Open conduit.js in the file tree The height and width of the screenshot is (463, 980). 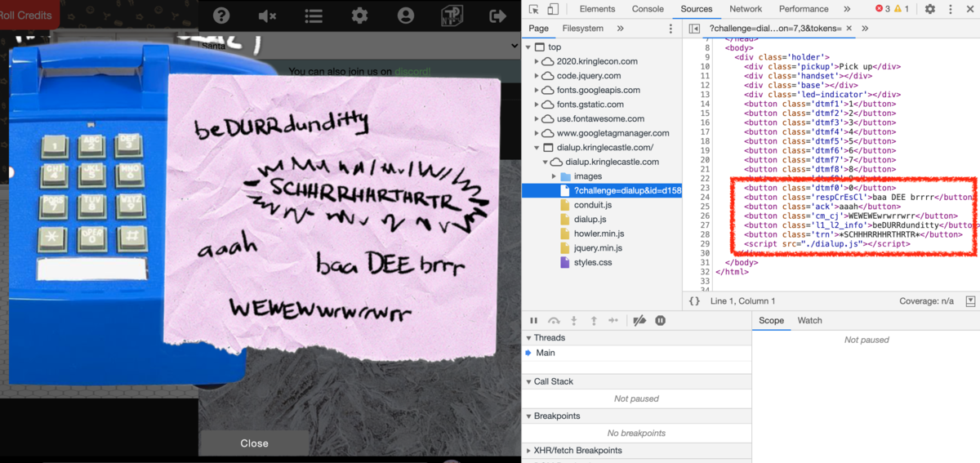coord(593,205)
